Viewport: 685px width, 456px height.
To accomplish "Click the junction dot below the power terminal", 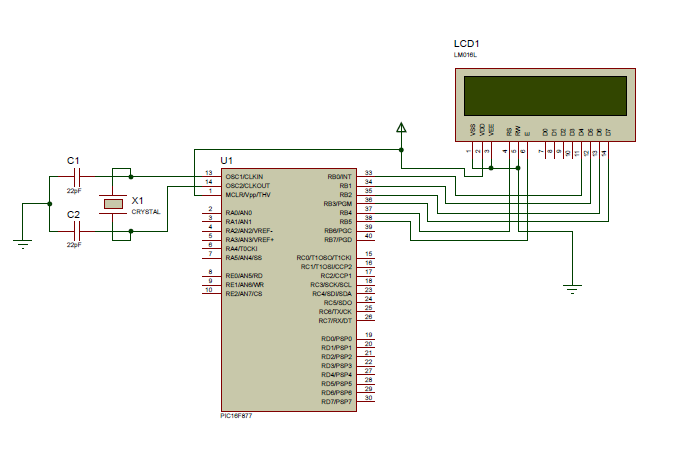I will [401, 150].
